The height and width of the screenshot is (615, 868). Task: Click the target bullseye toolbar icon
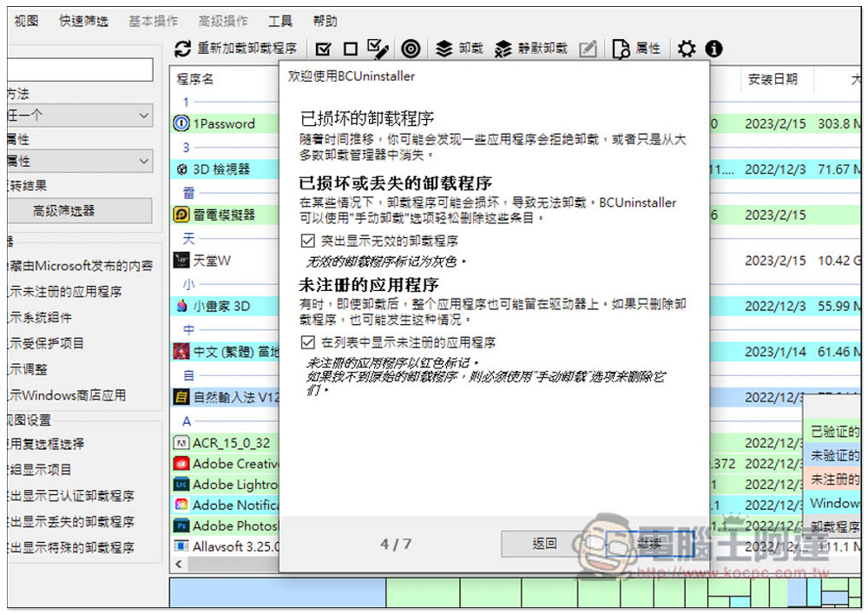coord(411,49)
